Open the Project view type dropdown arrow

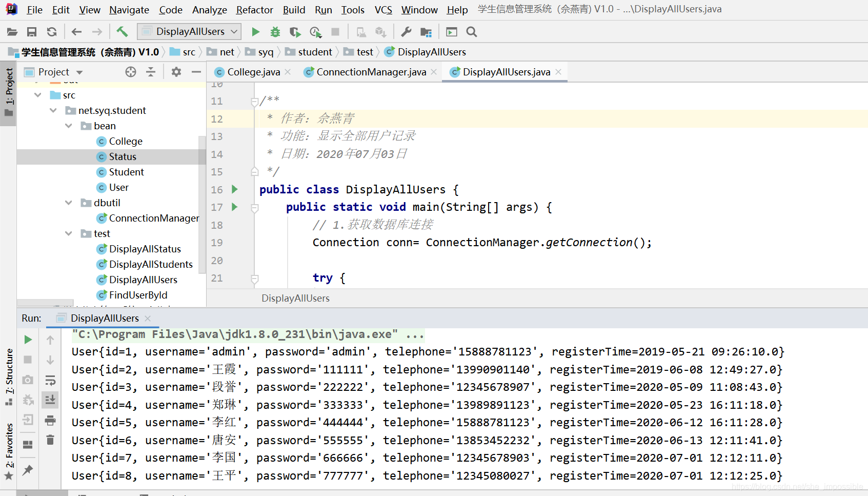(79, 72)
